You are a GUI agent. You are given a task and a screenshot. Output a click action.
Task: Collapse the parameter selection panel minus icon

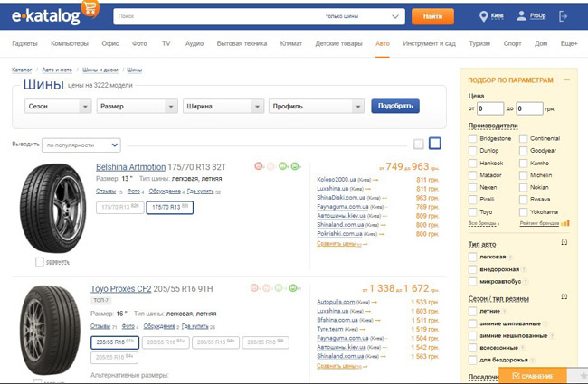coord(566,80)
